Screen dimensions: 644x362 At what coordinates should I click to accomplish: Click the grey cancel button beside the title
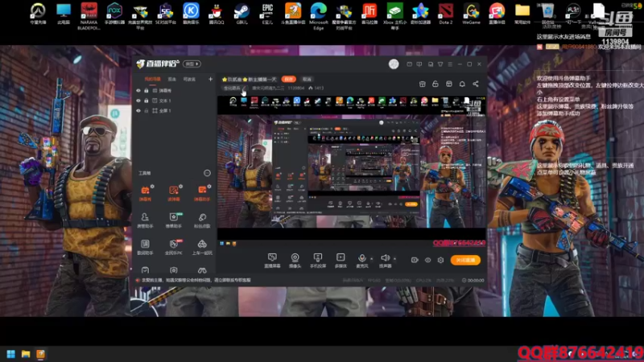[x=307, y=79]
